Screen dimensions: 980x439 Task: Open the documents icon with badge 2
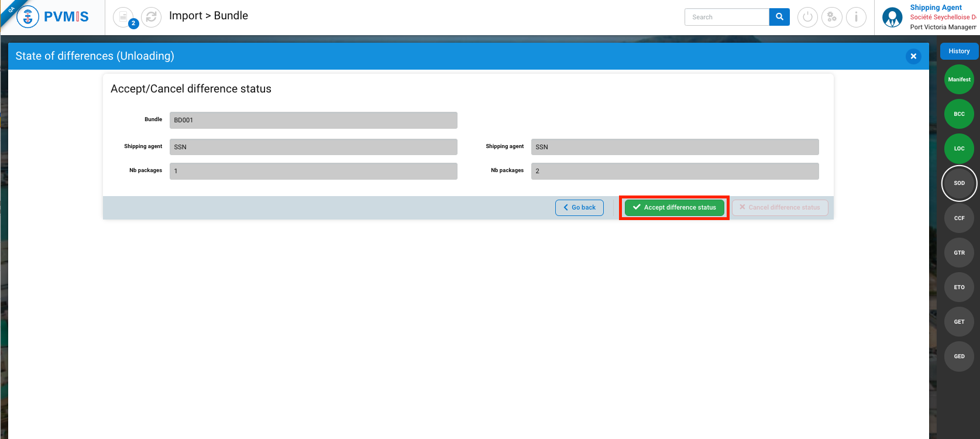[123, 18]
